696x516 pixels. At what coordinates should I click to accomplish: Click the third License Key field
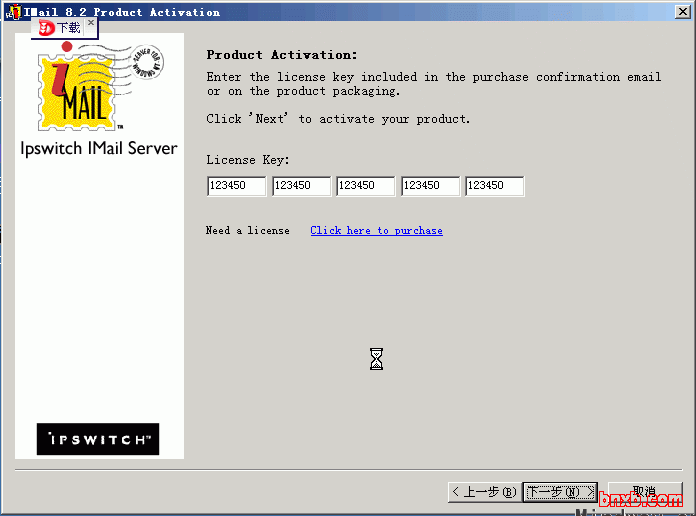366,186
